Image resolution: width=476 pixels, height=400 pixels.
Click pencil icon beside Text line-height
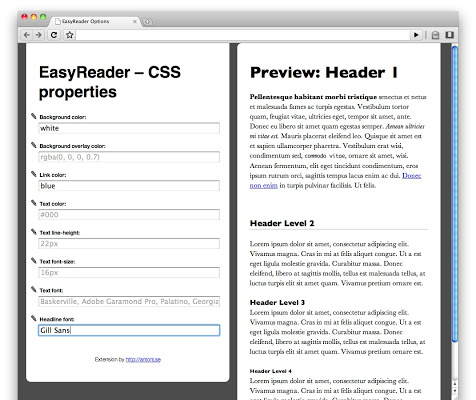34,232
